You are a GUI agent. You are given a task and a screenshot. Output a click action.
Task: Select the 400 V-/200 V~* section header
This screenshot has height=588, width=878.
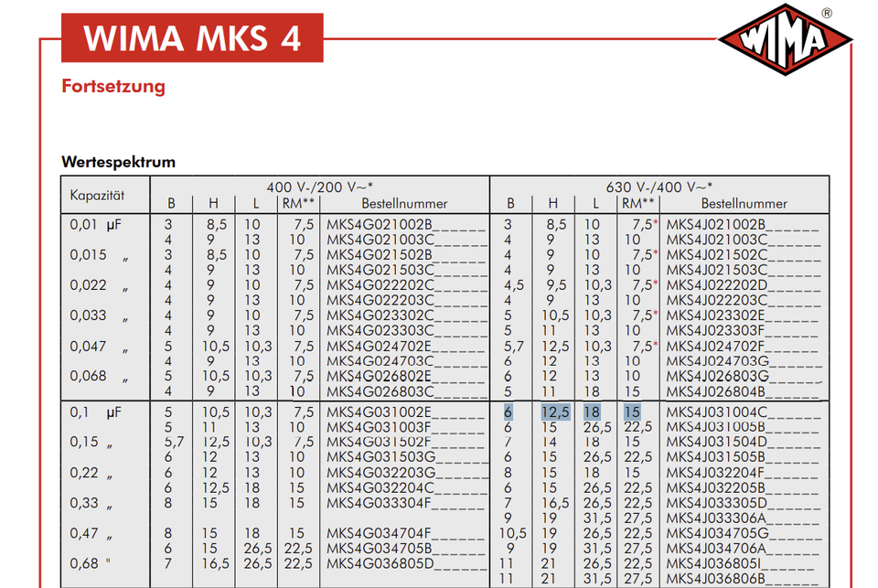pyautogui.click(x=326, y=186)
